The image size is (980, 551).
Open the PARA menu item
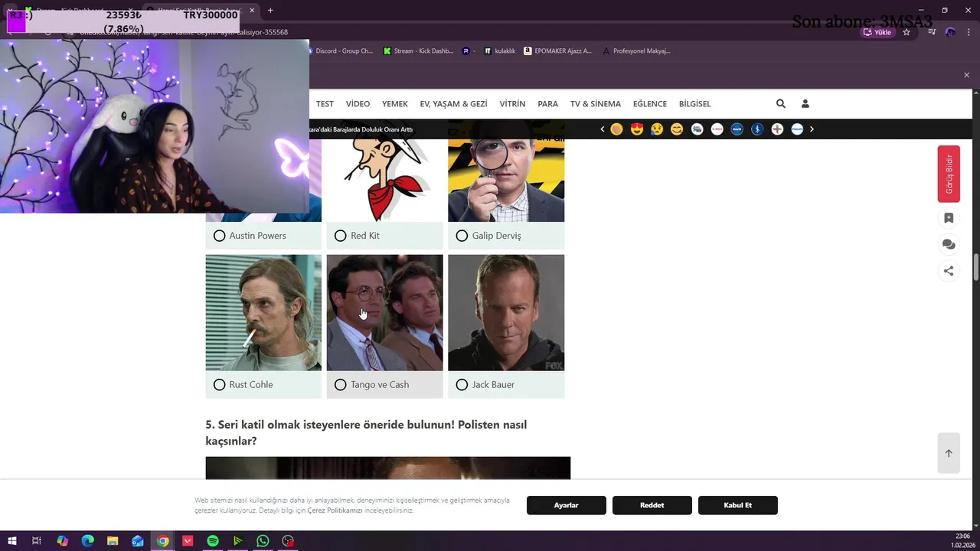[548, 103]
